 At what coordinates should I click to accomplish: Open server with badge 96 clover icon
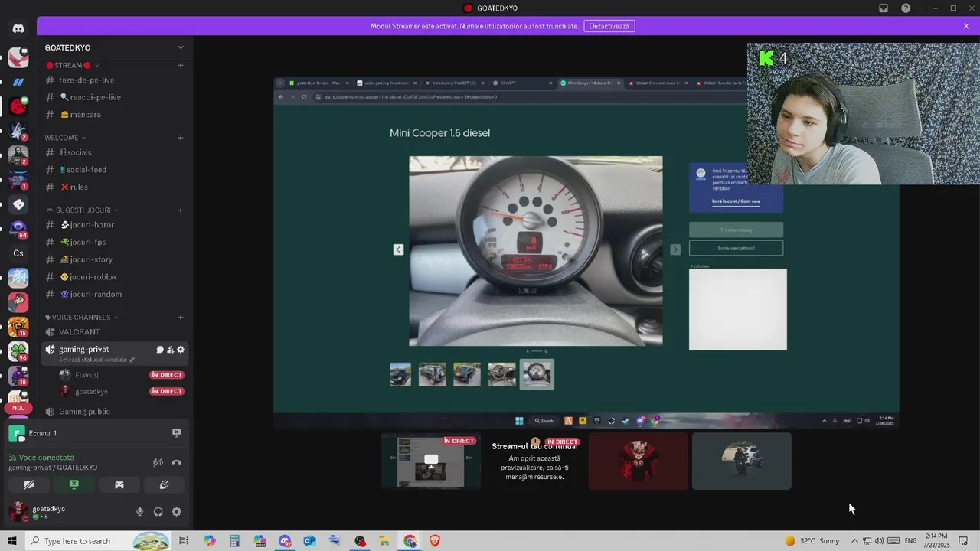(x=18, y=351)
